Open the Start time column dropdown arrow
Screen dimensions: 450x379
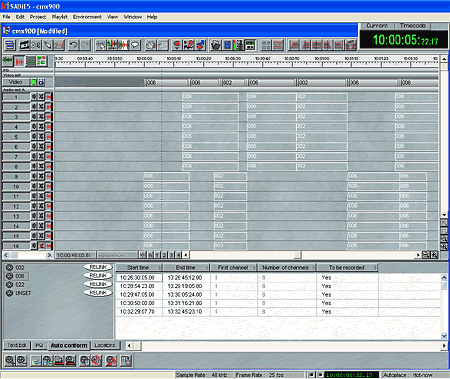(x=160, y=268)
